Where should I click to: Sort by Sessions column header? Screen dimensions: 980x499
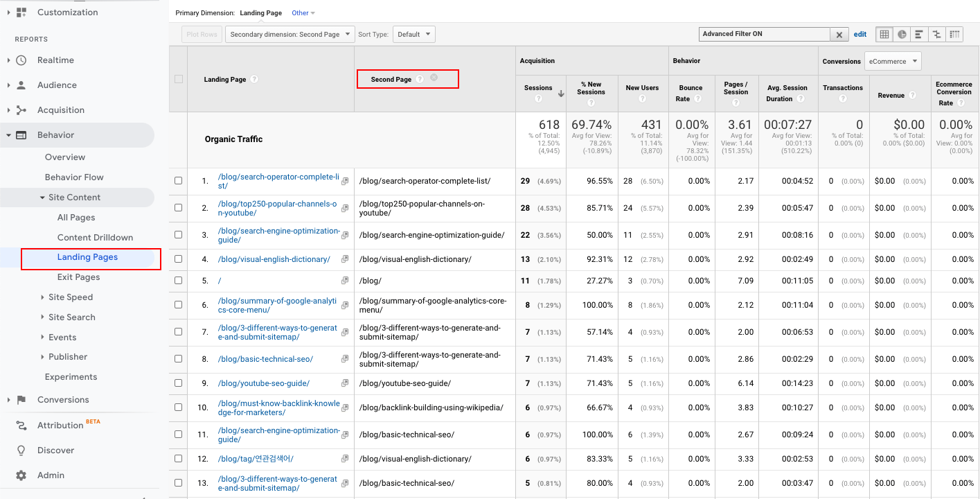click(538, 88)
